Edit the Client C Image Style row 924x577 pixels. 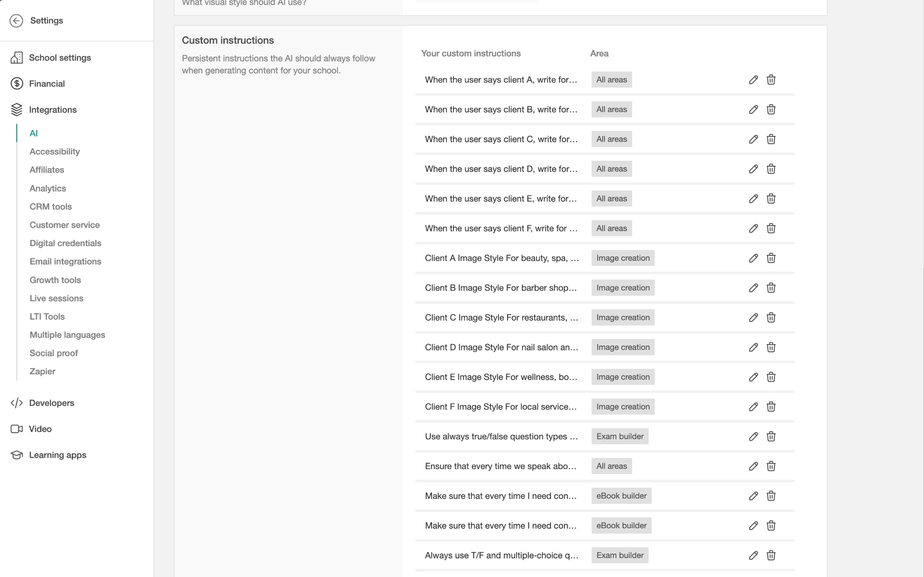753,318
